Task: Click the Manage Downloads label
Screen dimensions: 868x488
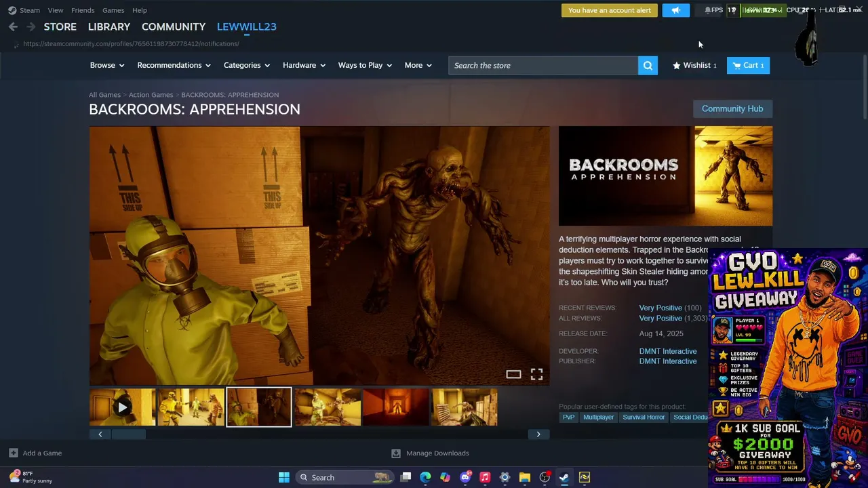Action: pyautogui.click(x=437, y=453)
